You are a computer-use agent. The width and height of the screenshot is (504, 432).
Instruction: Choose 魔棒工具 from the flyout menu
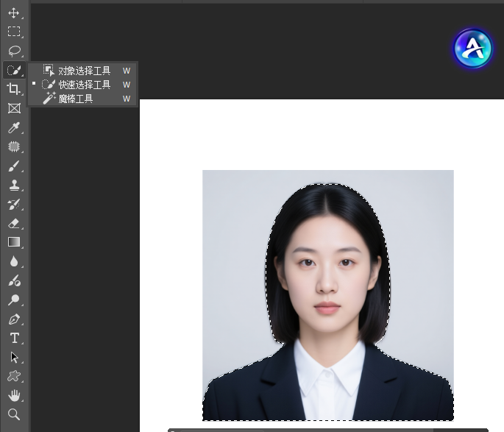75,99
